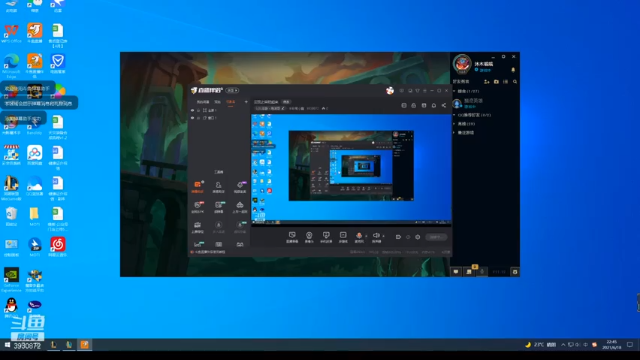Edit the stream title with pencil icon
Viewport: 640px width, 360px height.
[x=283, y=109]
